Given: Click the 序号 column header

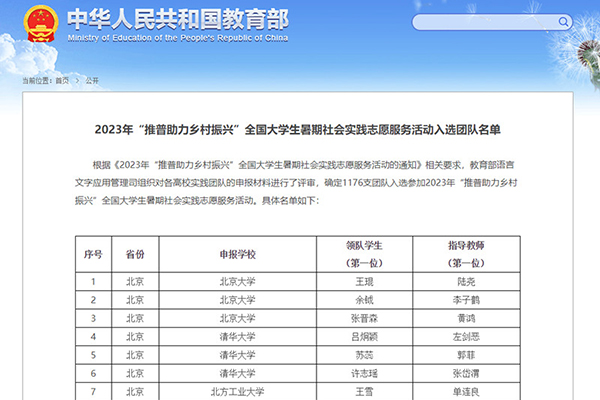Looking at the screenshot, I should (x=93, y=253).
